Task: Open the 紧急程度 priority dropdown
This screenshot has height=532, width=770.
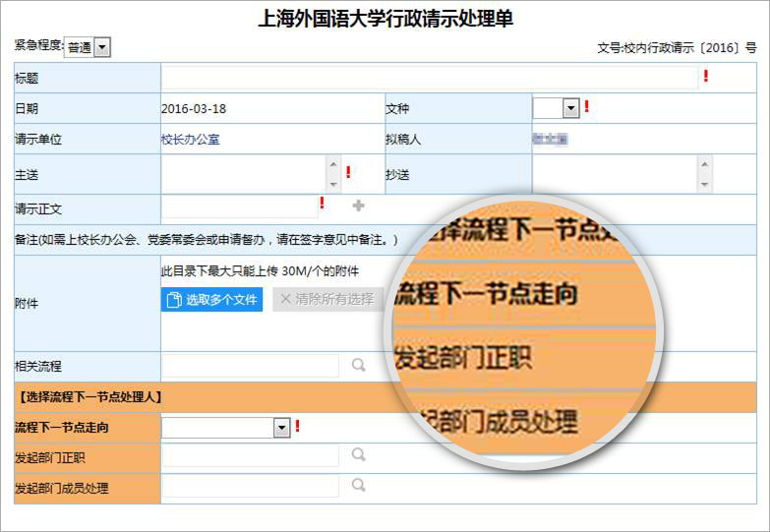Action: [x=88, y=47]
